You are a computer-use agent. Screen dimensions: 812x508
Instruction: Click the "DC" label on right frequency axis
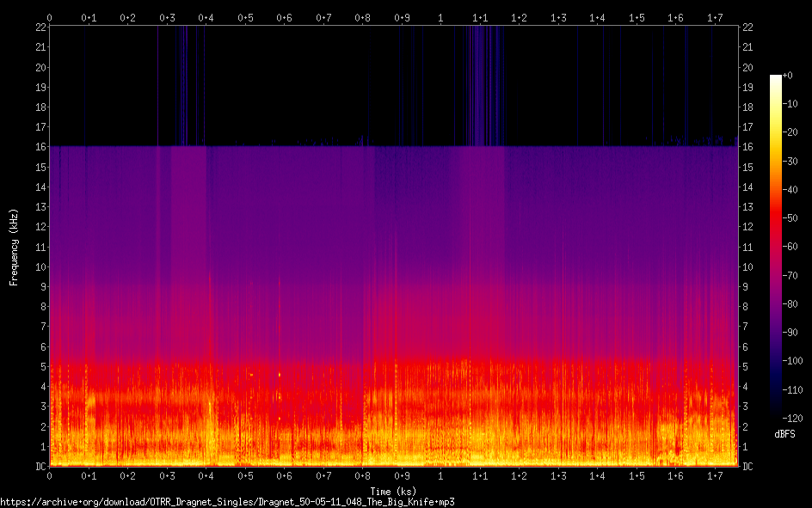point(748,467)
